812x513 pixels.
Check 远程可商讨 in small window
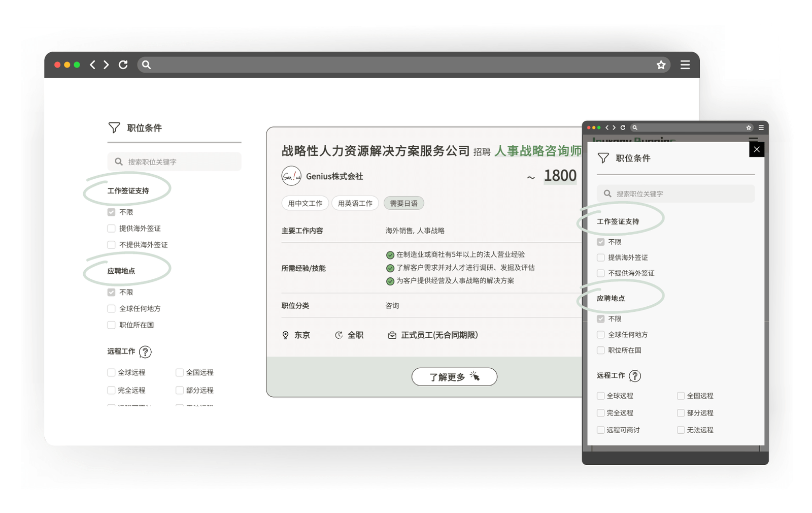pyautogui.click(x=601, y=430)
